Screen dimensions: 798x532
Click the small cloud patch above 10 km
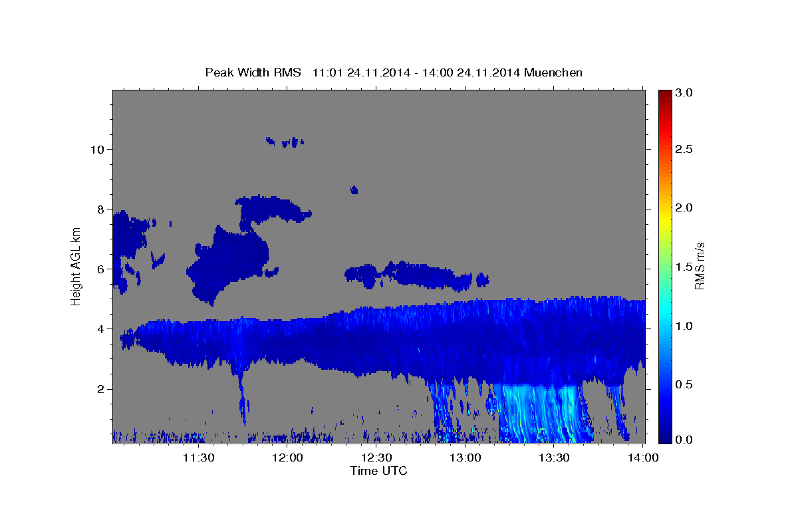[x=285, y=141]
